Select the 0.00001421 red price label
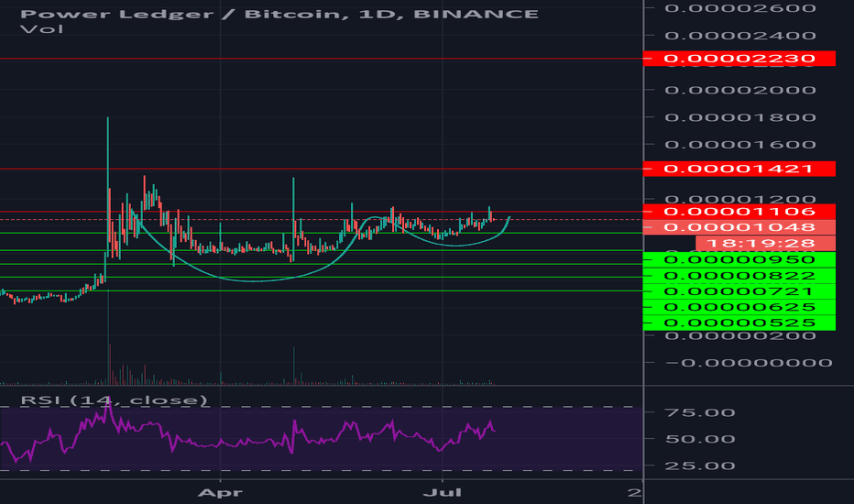 (x=739, y=169)
